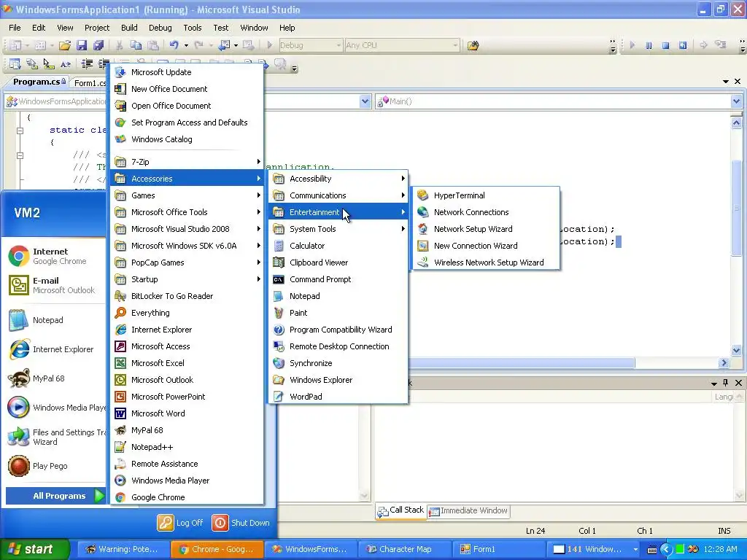Launch Command Prompt from Accessories

pos(338,279)
